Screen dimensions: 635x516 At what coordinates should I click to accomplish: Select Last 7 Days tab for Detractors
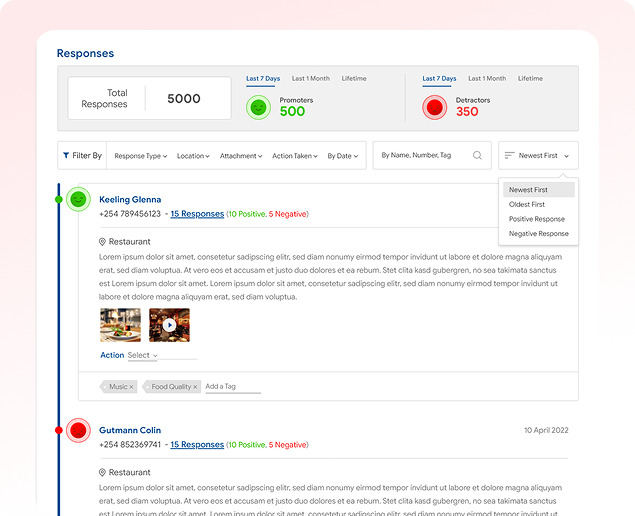click(x=439, y=79)
